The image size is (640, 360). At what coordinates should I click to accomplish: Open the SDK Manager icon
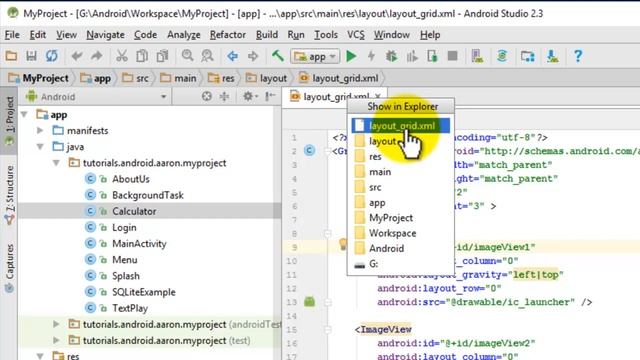553,56
